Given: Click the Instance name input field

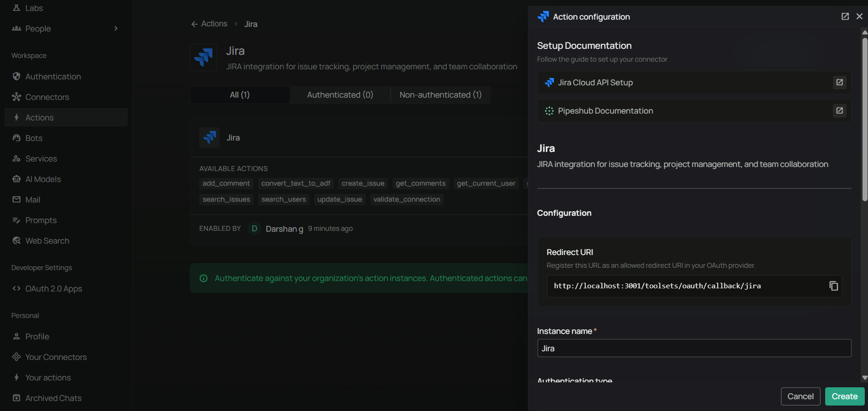Looking at the screenshot, I should [694, 348].
